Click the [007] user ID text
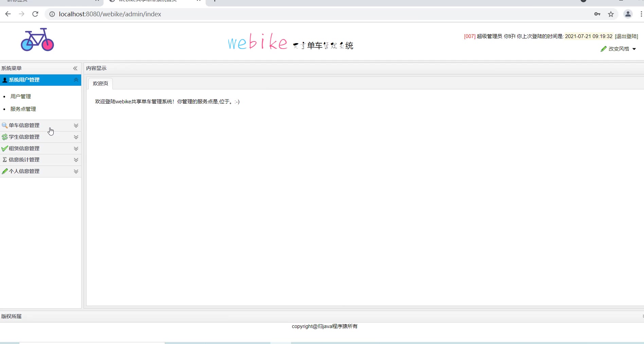Viewport: 644px width, 344px height. (470, 36)
